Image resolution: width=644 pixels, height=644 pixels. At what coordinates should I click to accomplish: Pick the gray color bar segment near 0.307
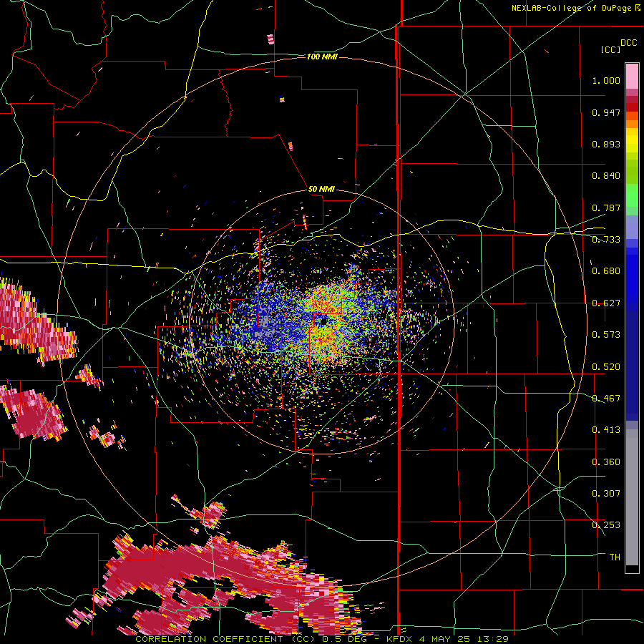tap(632, 497)
